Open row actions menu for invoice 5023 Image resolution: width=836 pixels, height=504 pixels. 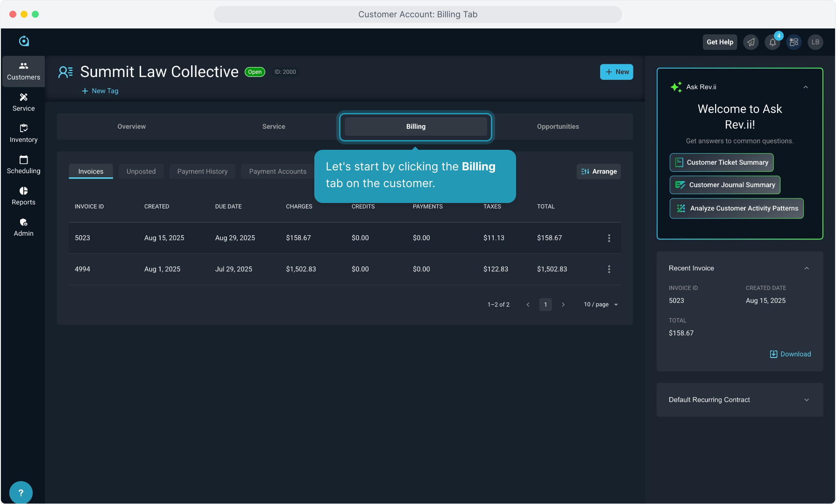point(609,238)
